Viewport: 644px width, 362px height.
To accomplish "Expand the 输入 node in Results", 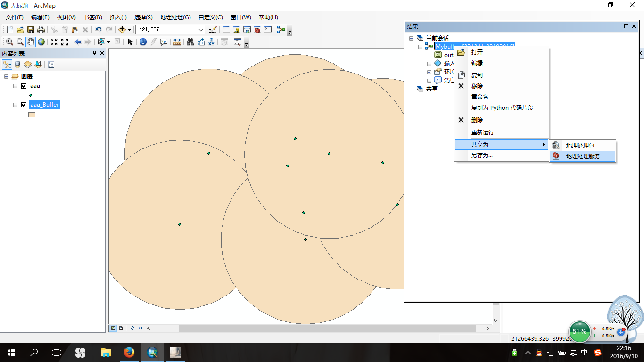I will click(429, 63).
